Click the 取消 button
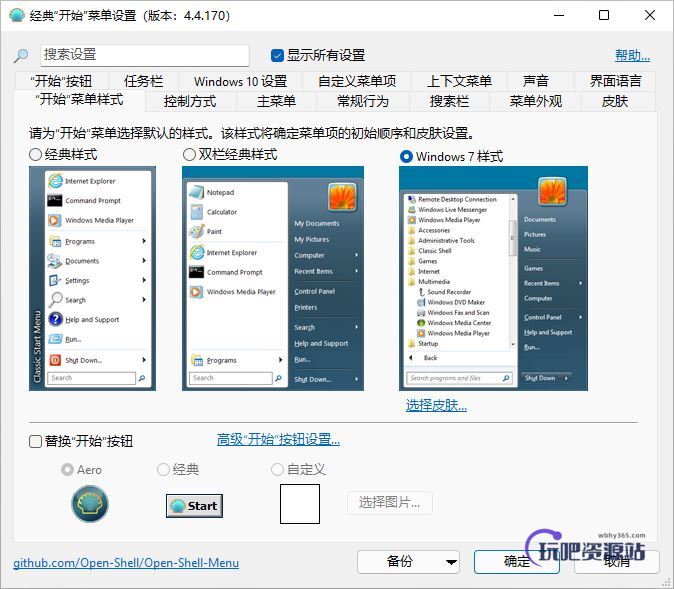 pyautogui.click(x=617, y=562)
